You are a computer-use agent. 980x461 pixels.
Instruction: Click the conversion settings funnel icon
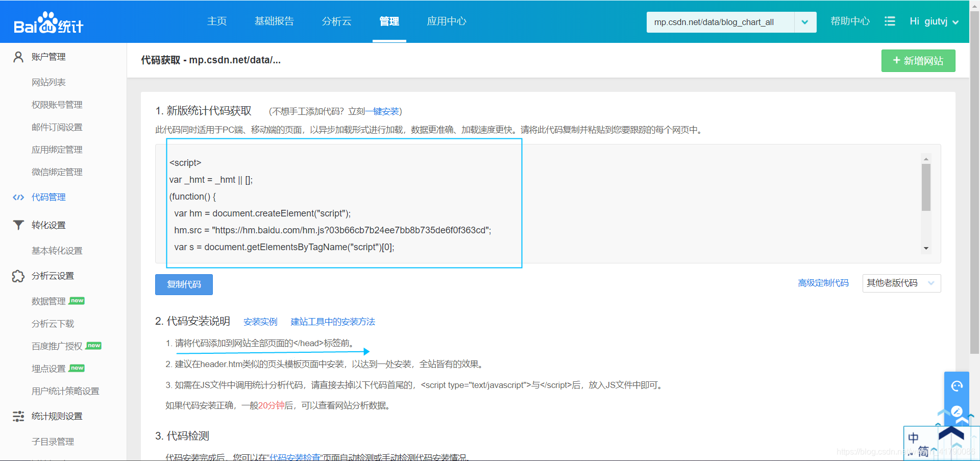click(x=18, y=225)
